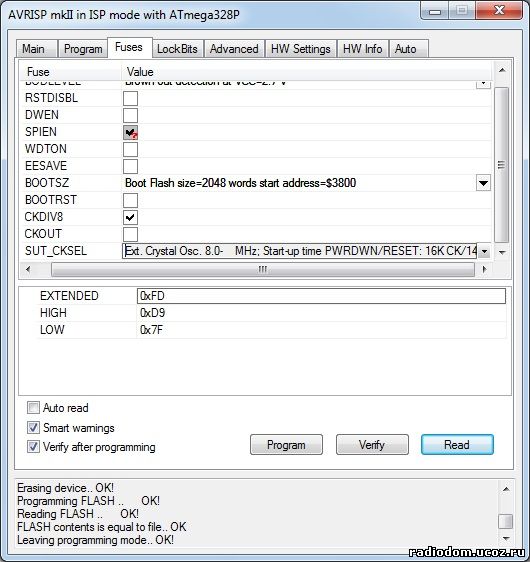Toggle Smart warnings checkbox
The width and height of the screenshot is (530, 562).
(x=33, y=427)
